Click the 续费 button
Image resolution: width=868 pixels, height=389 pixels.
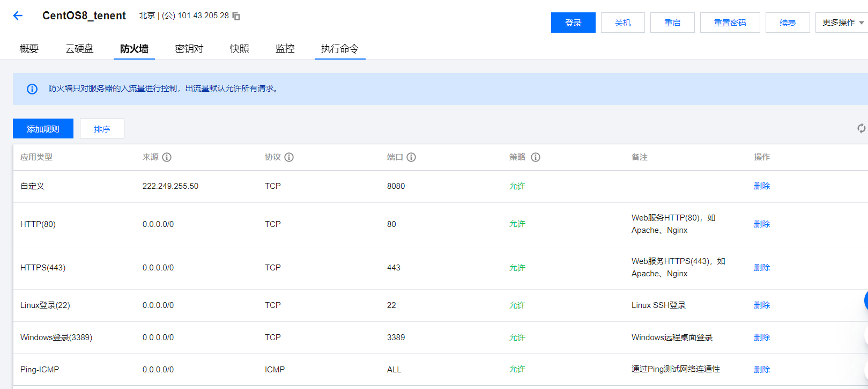tap(788, 23)
